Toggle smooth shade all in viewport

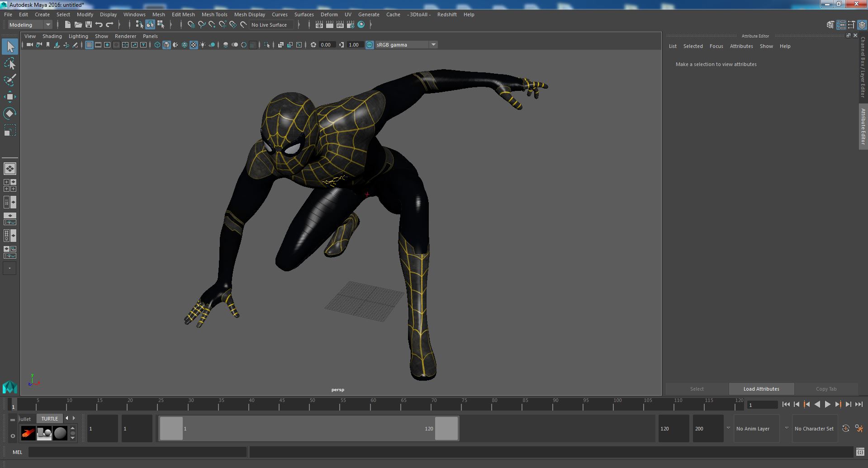coord(166,45)
